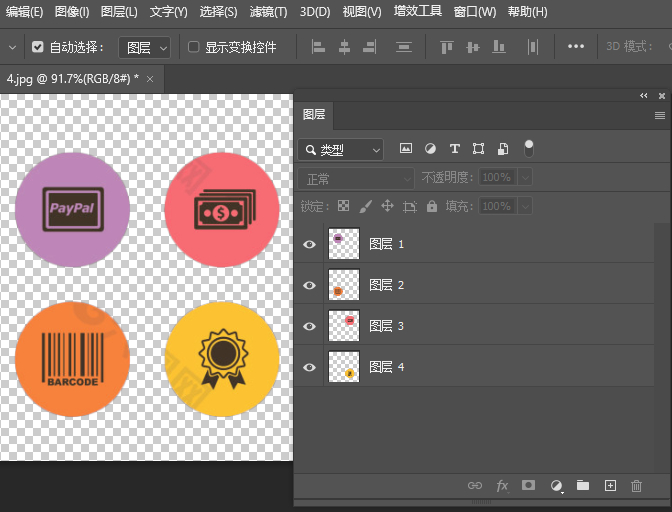This screenshot has height=512, width=672.
Task: Click the create new layer icon
Action: 610,486
